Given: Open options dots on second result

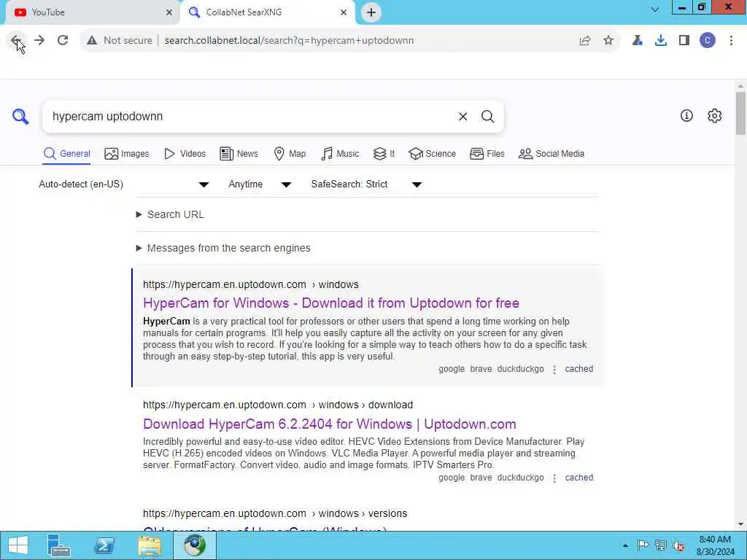Looking at the screenshot, I should click(554, 478).
